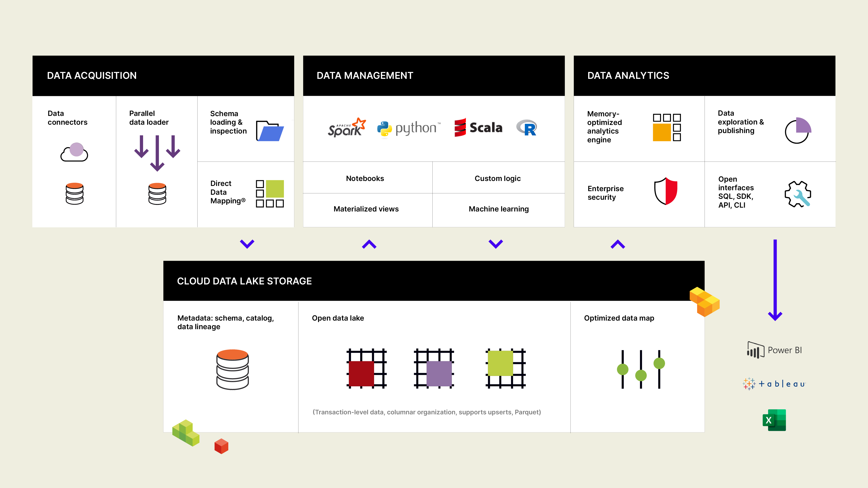Image resolution: width=868 pixels, height=488 pixels.
Task: Drag the Optimized data map slider control
Action: click(x=641, y=369)
